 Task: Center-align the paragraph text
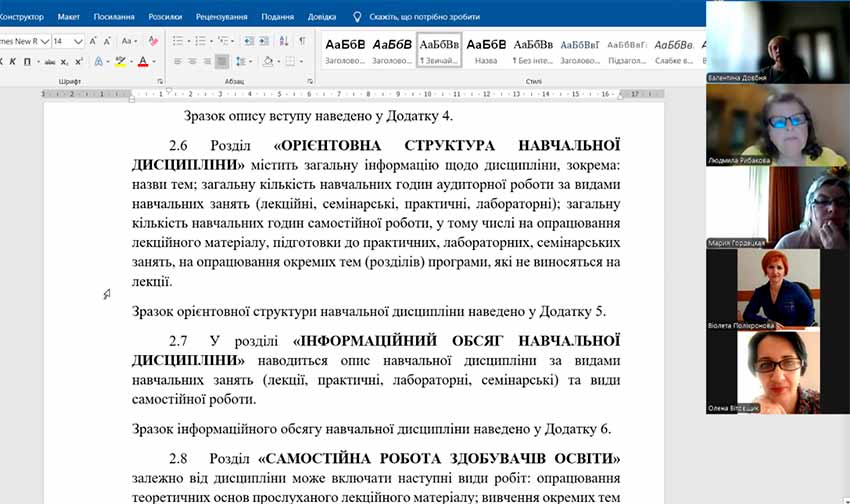click(192, 62)
